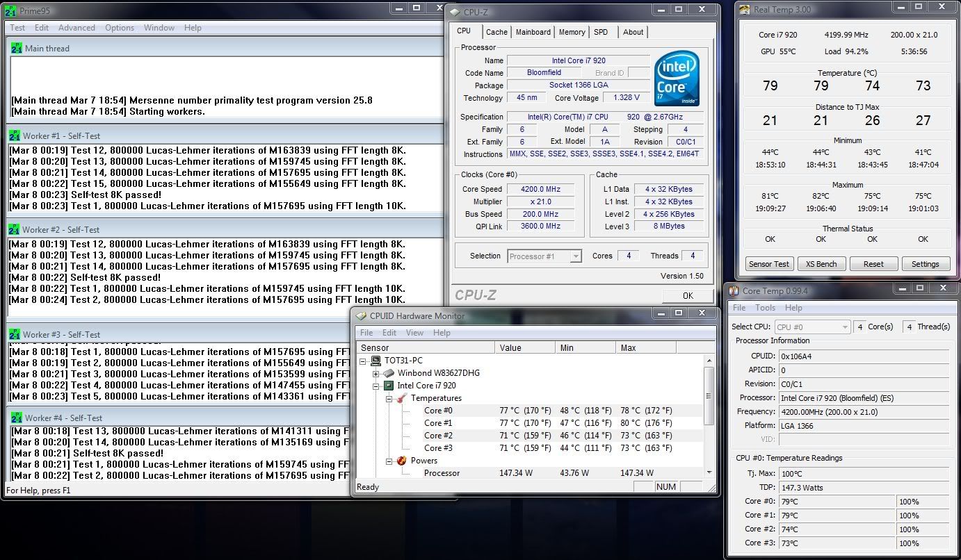Click the Value column header in Hardware Monitor
The width and height of the screenshot is (961, 560).
[525, 347]
